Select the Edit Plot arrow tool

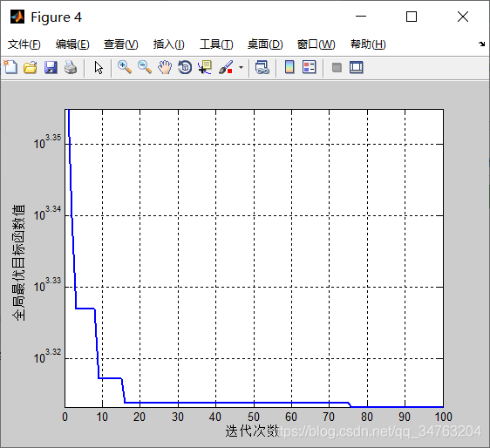pos(99,67)
